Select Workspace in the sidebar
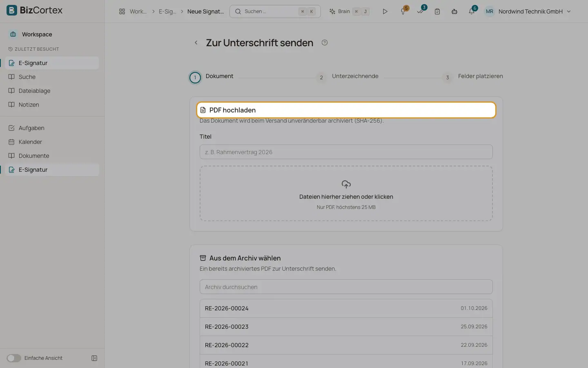 coord(52,34)
